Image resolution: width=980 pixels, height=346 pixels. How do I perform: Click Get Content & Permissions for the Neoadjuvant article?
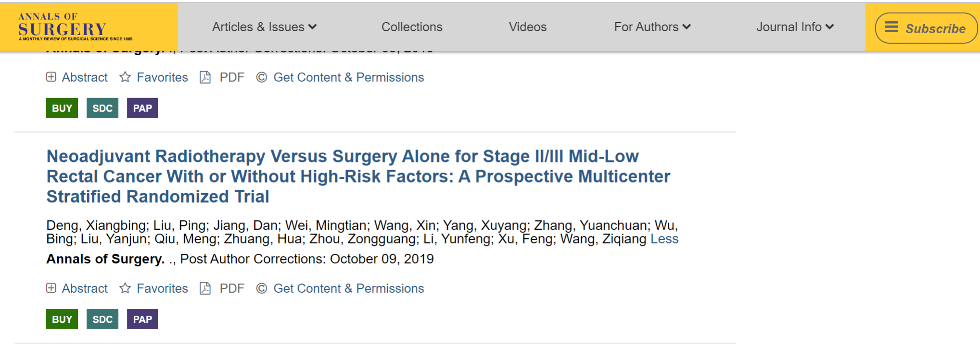348,288
